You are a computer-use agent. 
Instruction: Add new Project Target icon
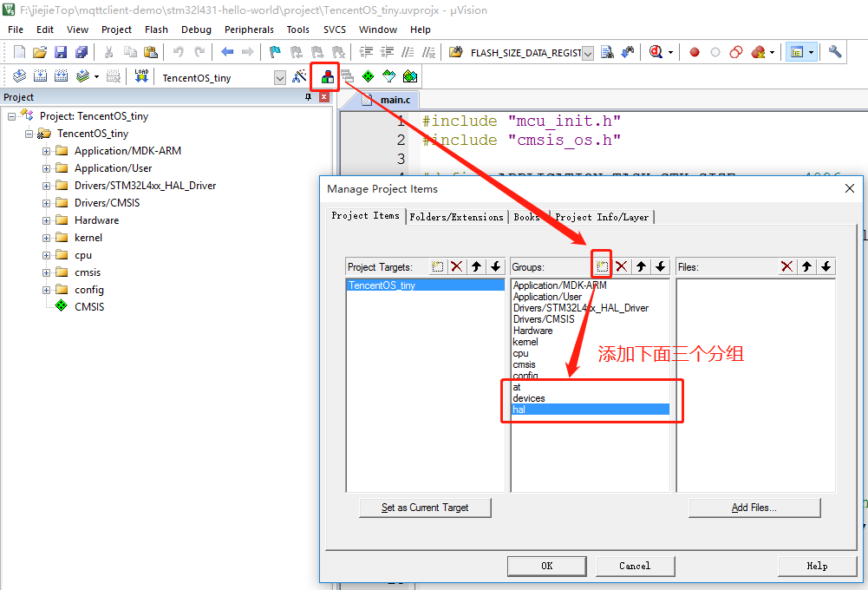click(437, 266)
